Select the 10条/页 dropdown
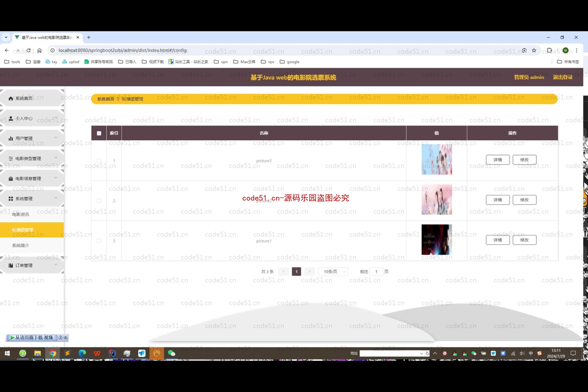Viewport: 588px width, 392px height. coord(333,271)
